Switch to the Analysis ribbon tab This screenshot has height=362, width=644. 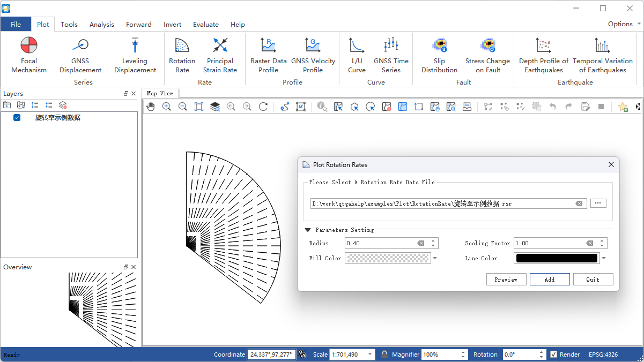pos(102,24)
